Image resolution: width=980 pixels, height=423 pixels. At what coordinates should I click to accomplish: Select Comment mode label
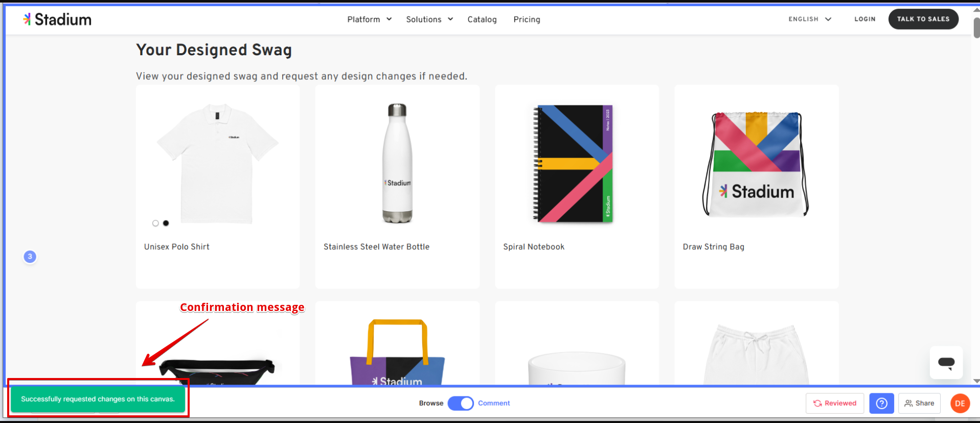[494, 403]
